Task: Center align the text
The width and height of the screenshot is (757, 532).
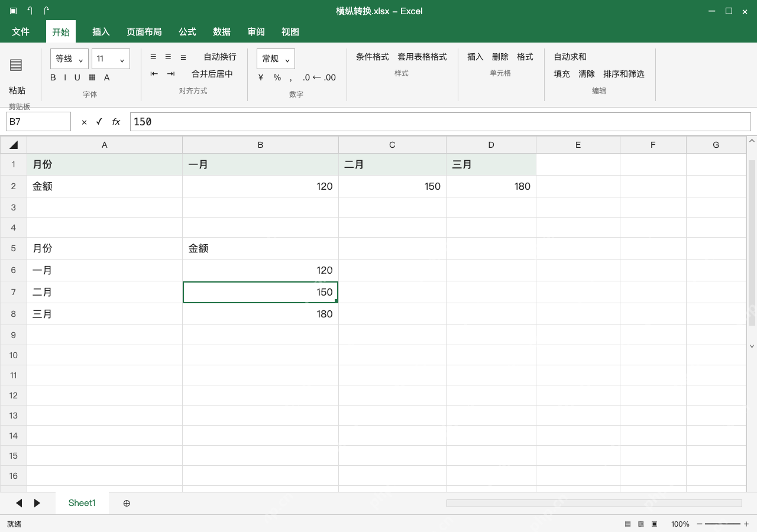Action: click(x=168, y=57)
